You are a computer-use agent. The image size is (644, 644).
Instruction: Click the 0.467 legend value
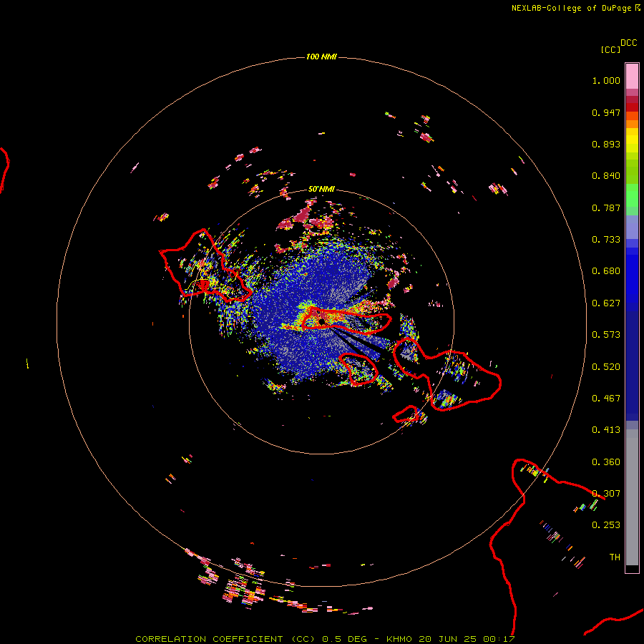click(x=606, y=399)
